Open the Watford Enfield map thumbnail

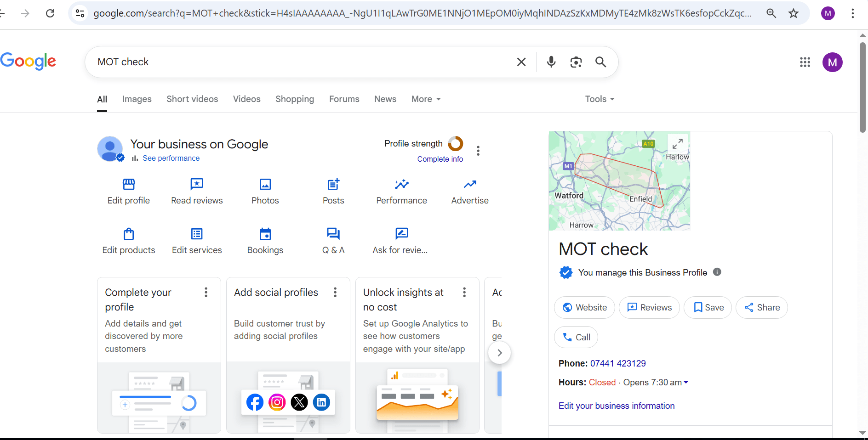(619, 181)
